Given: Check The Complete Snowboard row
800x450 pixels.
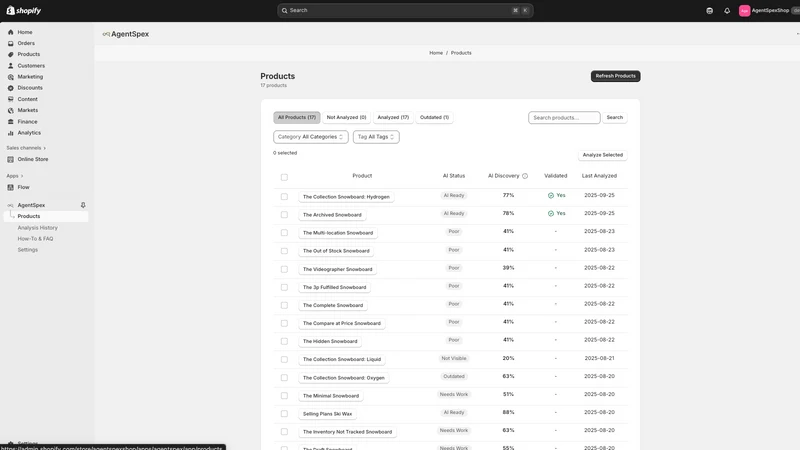Looking at the screenshot, I should coord(284,305).
